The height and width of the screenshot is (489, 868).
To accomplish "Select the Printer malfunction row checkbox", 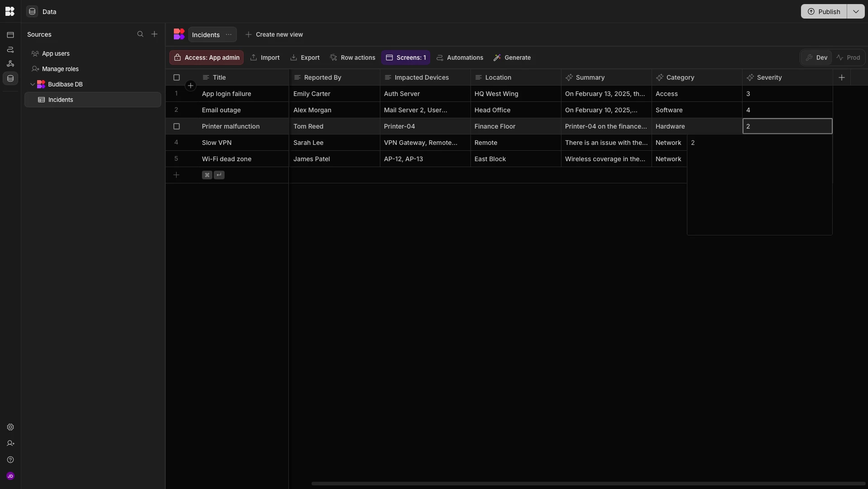I will pos(177,126).
